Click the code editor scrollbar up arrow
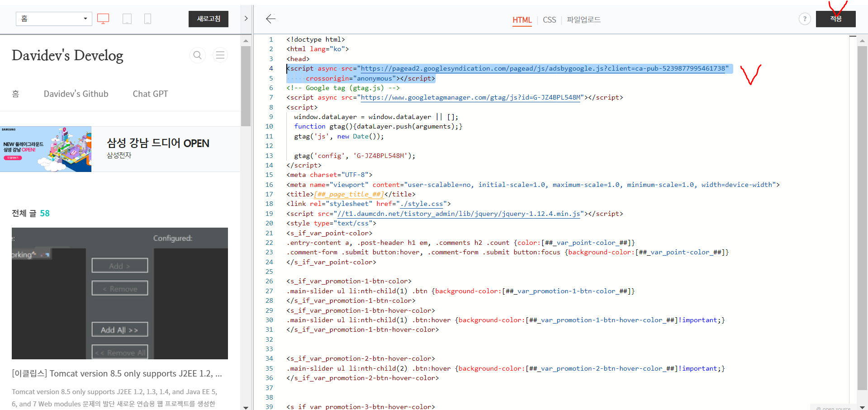 tap(862, 40)
